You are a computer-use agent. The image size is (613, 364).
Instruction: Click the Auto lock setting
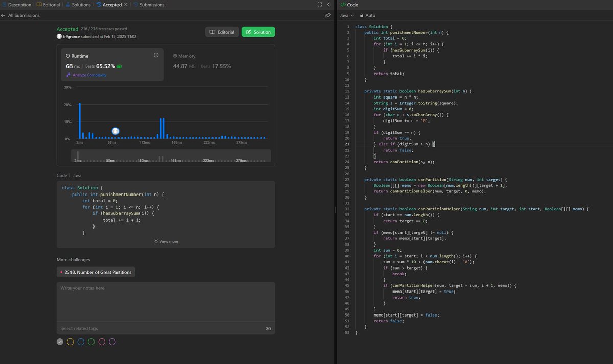[368, 16]
